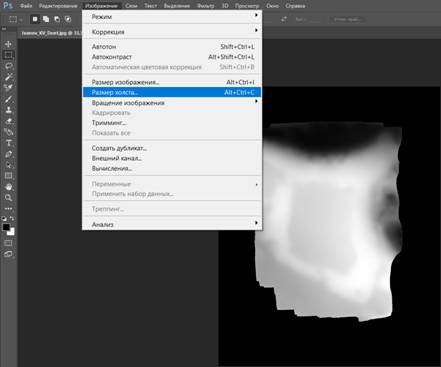Choose Размер холста...

(172, 92)
